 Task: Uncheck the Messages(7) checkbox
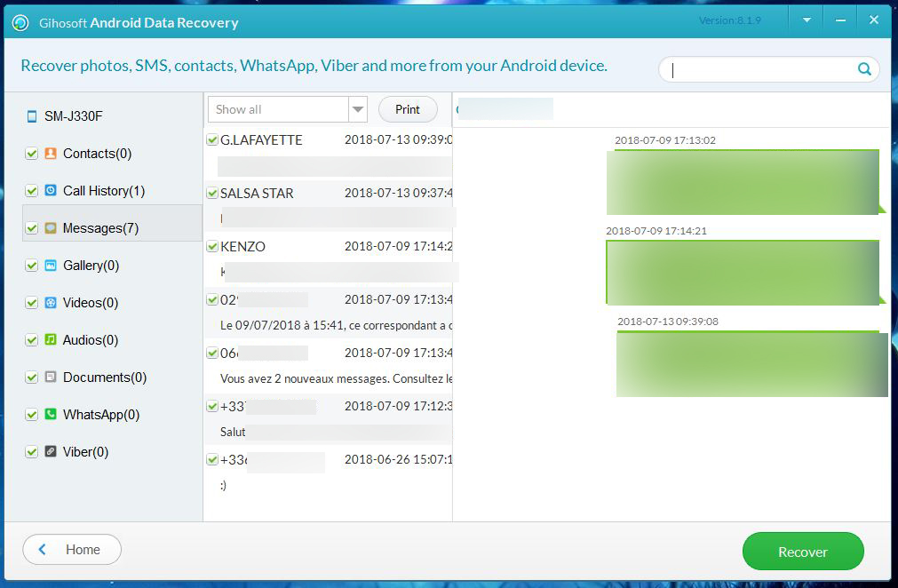[31, 228]
